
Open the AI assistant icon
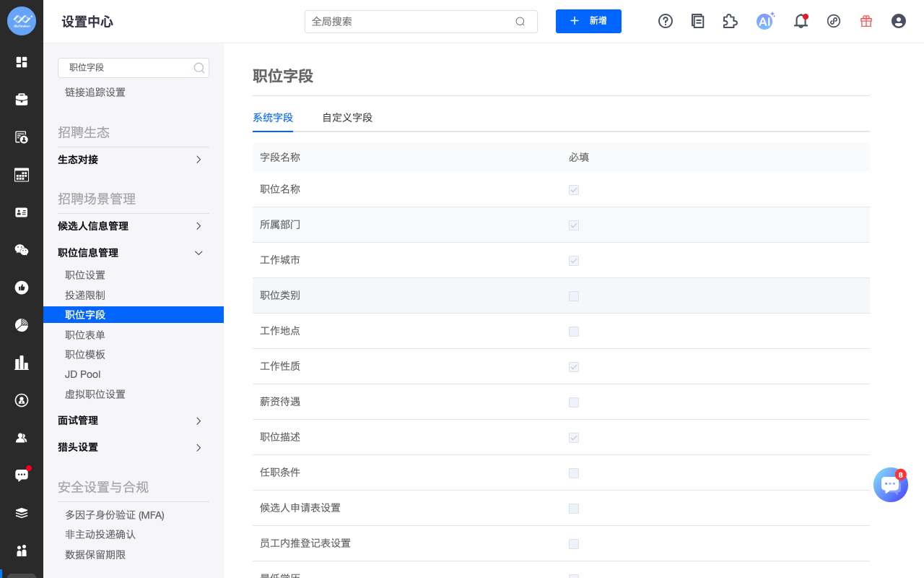click(765, 21)
